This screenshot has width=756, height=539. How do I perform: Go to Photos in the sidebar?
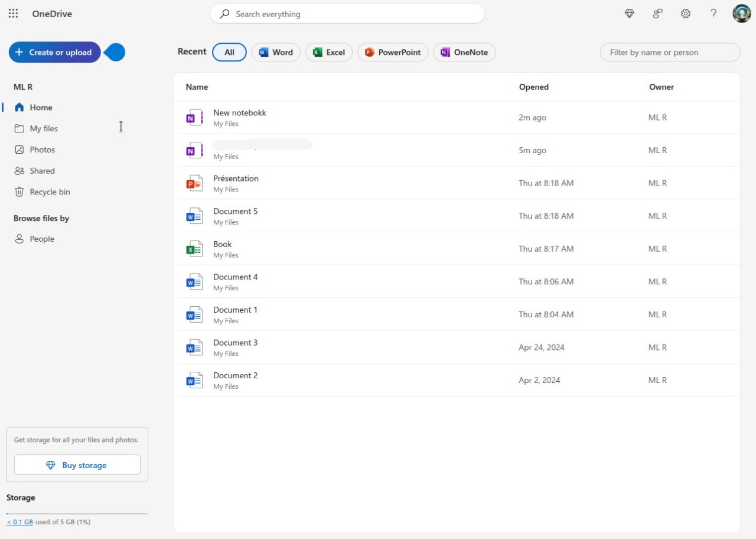[42, 149]
